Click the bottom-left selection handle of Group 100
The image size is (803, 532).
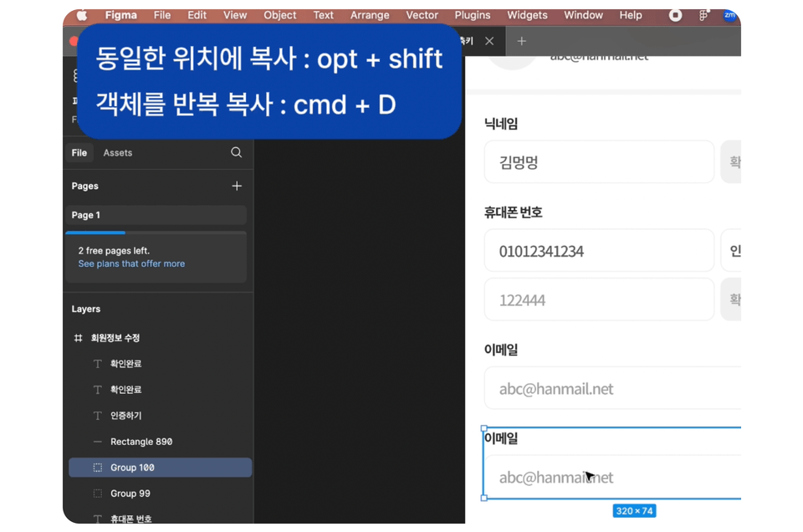[x=484, y=498]
